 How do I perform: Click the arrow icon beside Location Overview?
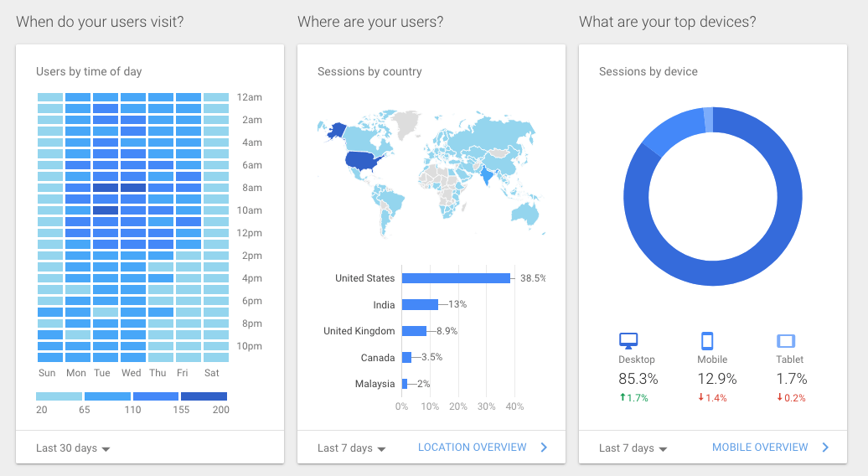[544, 448]
